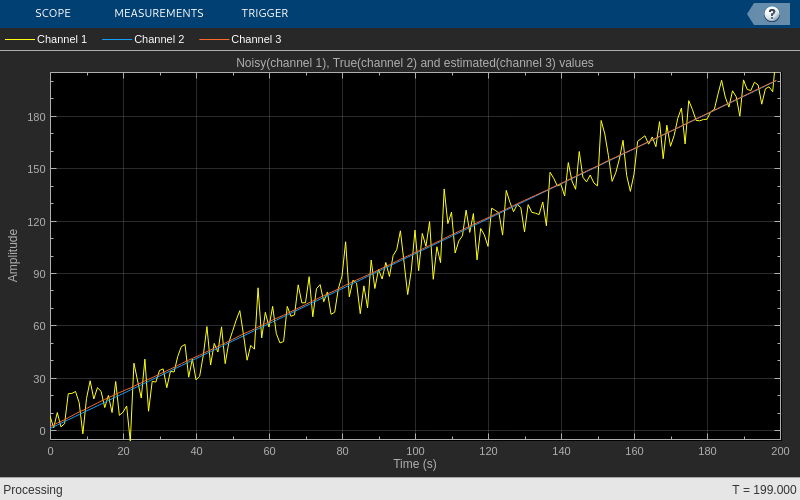Switch to the MEASUREMENTS tab
Image resolution: width=800 pixels, height=500 pixels.
[x=159, y=13]
